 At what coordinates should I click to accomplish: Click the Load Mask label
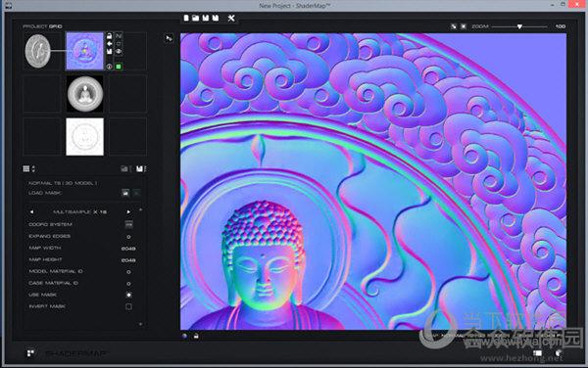pos(45,193)
